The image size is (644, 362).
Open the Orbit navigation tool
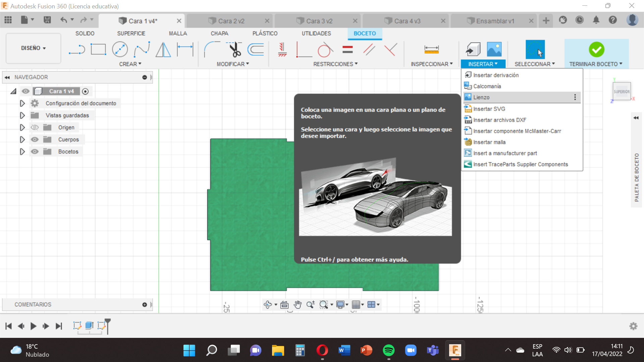pos(268,304)
